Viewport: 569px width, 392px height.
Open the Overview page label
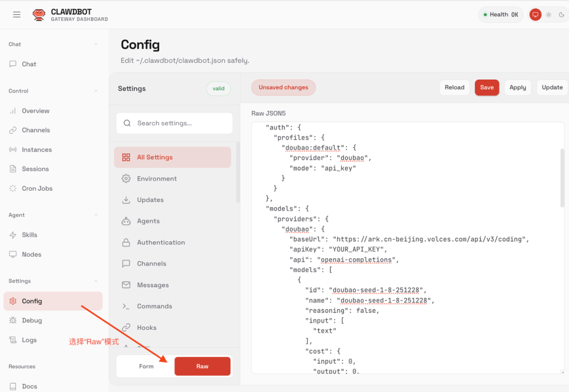36,111
